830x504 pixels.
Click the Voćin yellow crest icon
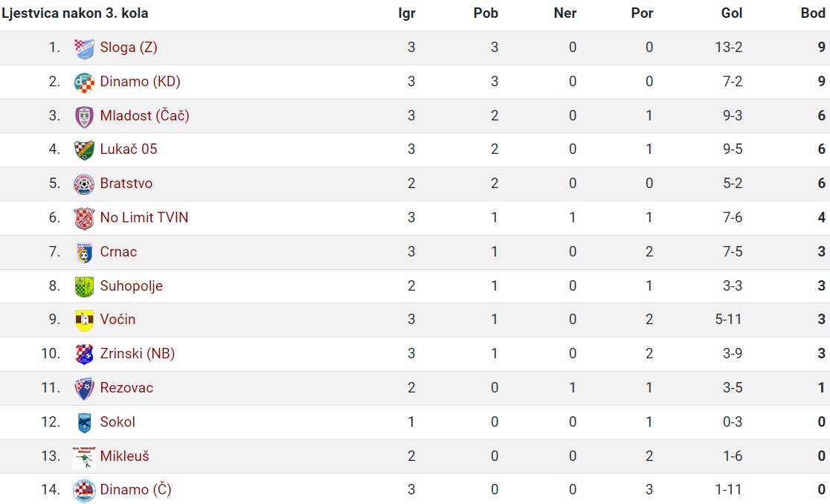[x=84, y=320]
